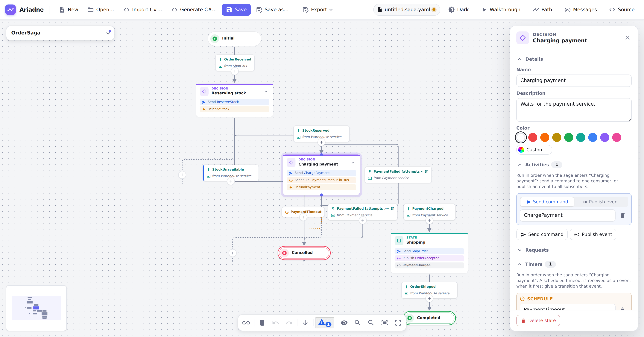Click Import C#… in the top menu
This screenshot has height=337, width=644.
[143, 10]
